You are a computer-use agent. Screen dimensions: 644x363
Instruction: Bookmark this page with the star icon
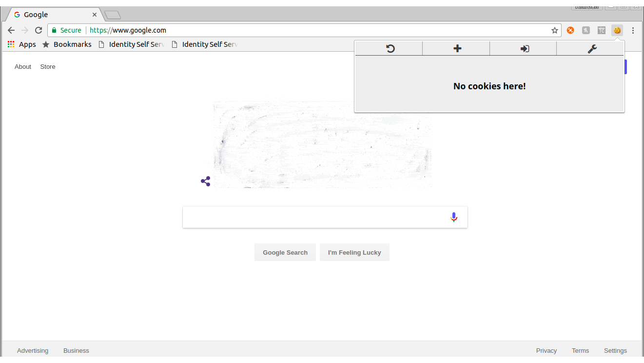click(x=555, y=30)
